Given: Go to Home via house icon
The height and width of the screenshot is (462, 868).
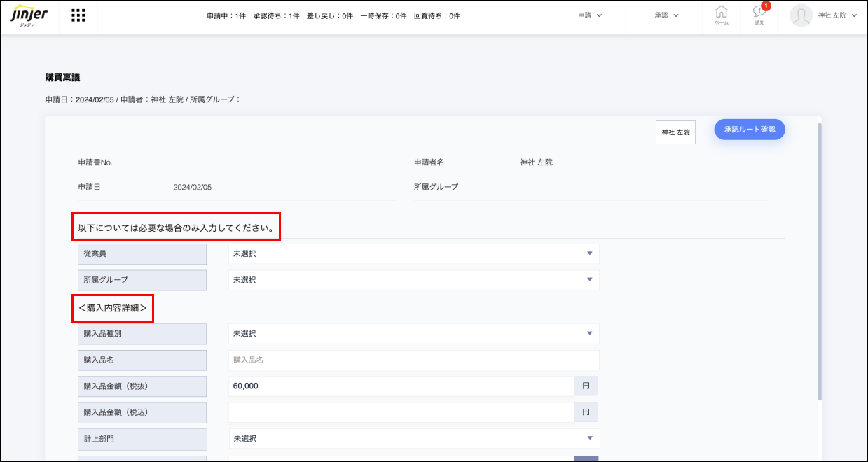Looking at the screenshot, I should pos(721,15).
